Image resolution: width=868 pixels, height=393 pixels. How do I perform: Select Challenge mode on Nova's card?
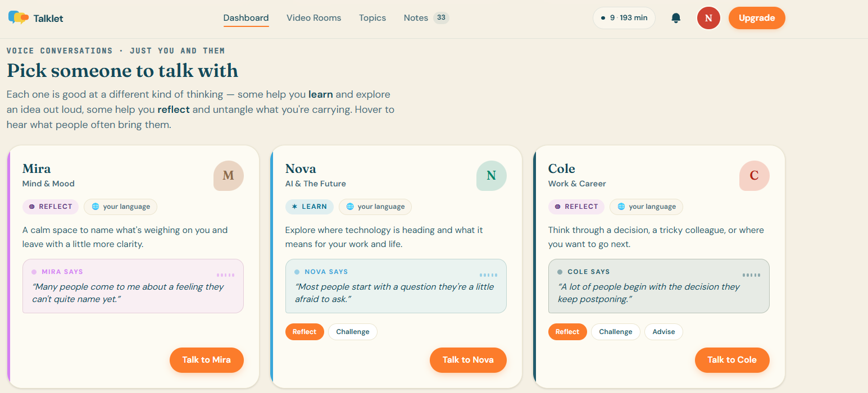pos(353,332)
